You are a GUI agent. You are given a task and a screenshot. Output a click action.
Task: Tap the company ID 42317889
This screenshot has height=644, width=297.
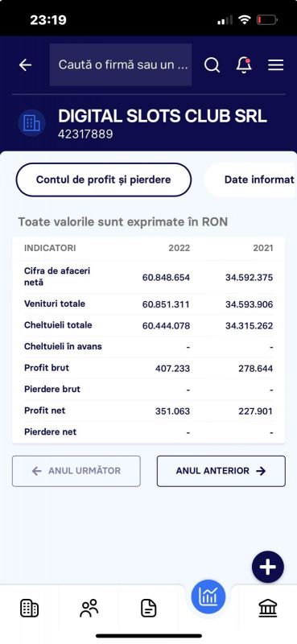pos(85,134)
